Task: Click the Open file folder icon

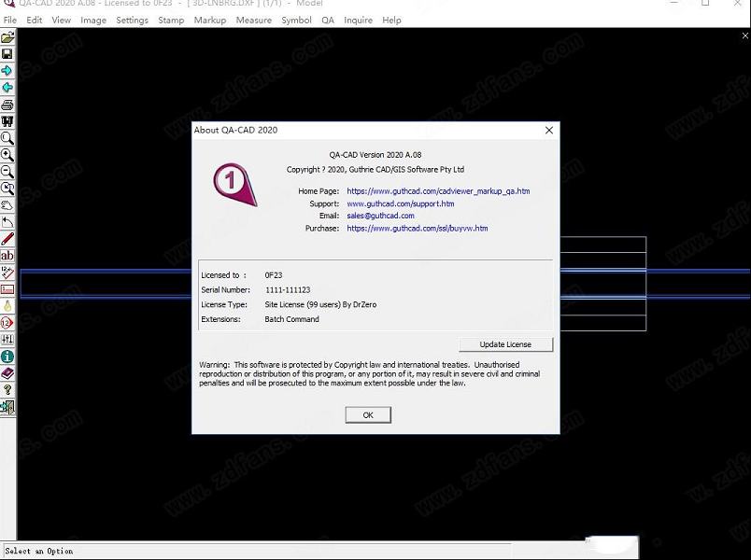Action: [7, 37]
